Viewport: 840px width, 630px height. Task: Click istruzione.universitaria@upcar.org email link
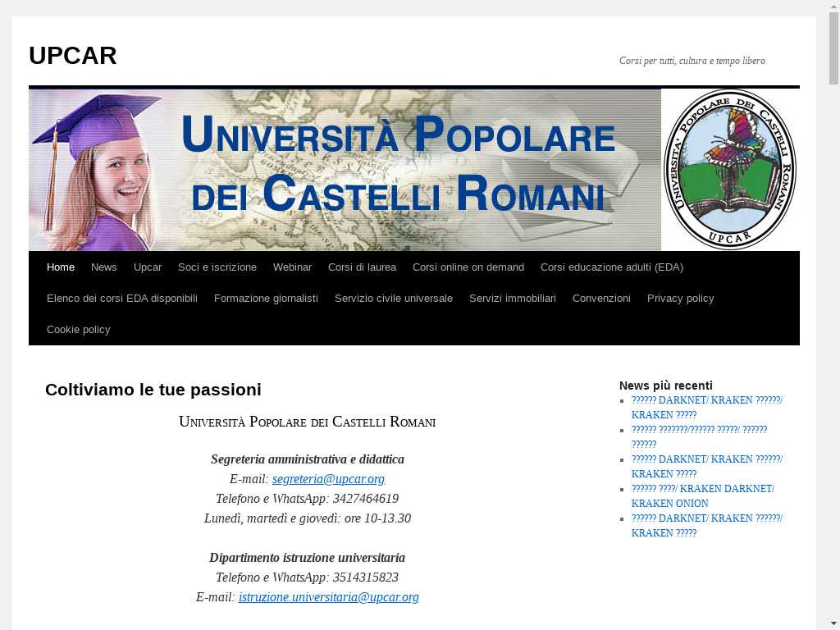pos(329,596)
